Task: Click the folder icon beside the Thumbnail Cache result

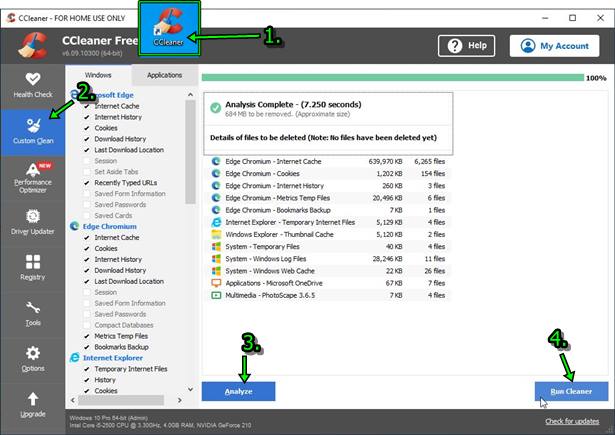Action: pyautogui.click(x=216, y=234)
